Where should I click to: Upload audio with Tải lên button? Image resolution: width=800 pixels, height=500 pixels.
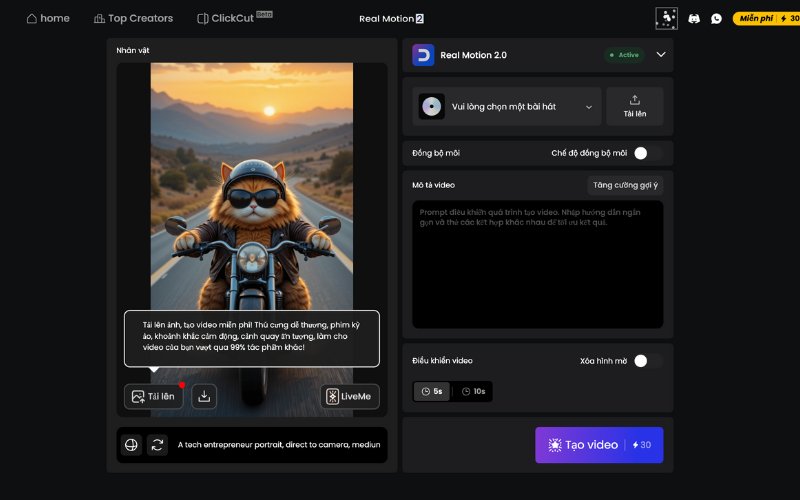pyautogui.click(x=635, y=107)
